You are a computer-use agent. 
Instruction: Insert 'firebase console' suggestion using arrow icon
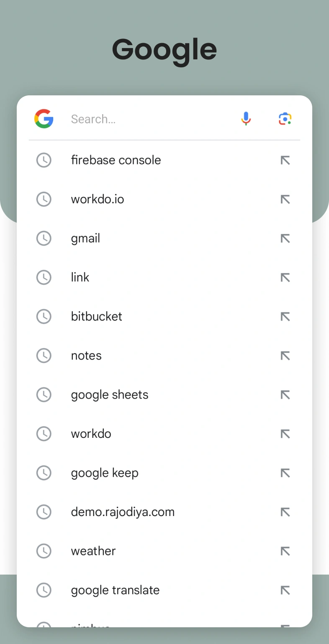tap(285, 160)
